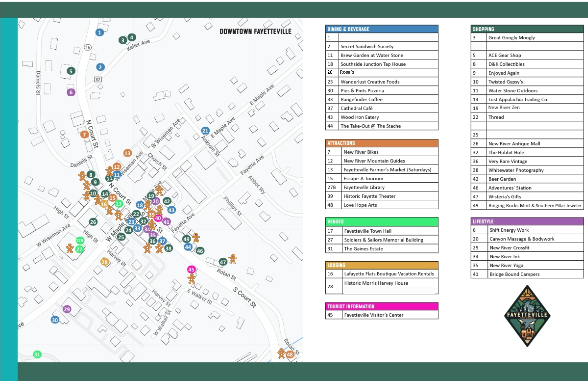The height and width of the screenshot is (381, 588).
Task: Select Love Hope Arts entry
Action: [382, 205]
